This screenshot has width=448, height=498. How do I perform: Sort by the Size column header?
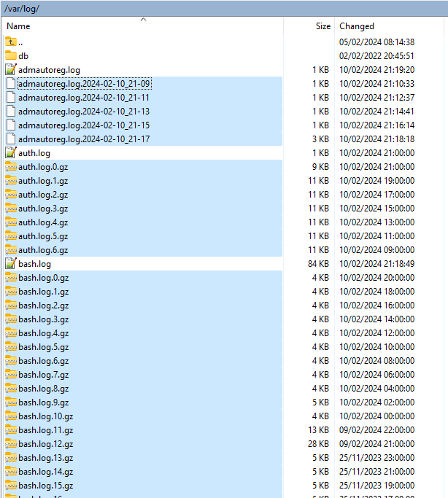click(323, 26)
